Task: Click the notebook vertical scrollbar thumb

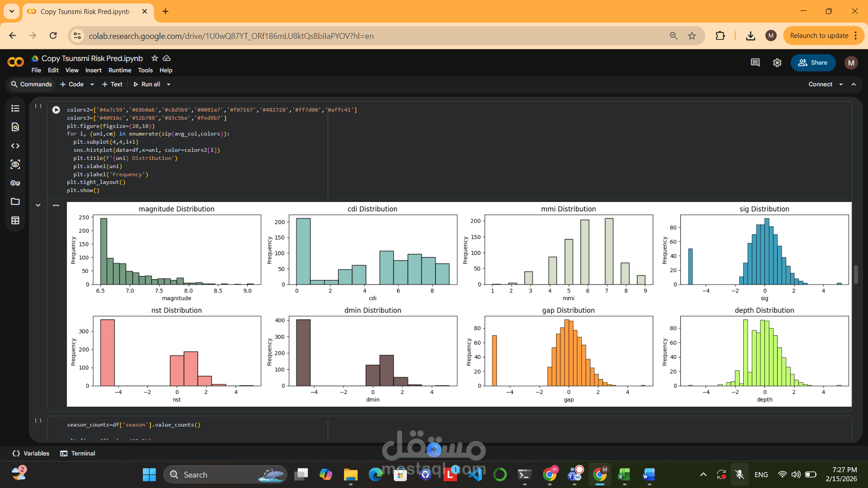Action: pyautogui.click(x=856, y=275)
